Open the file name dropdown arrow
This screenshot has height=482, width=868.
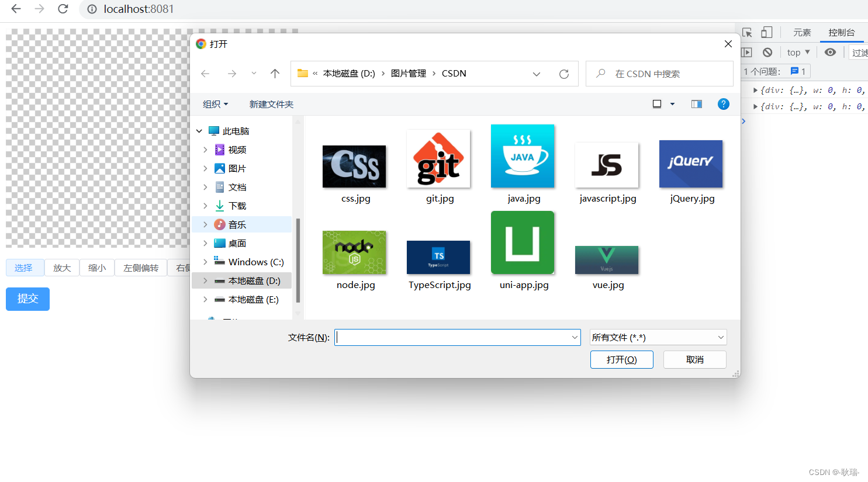575,337
